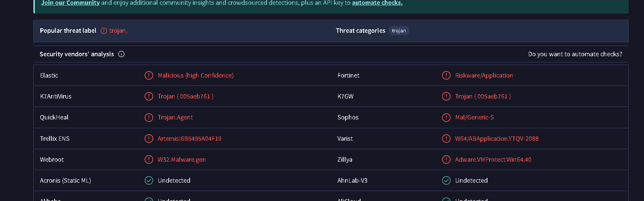This screenshot has width=644, height=201.
Task: Open the Join our Community link
Action: tap(70, 3)
